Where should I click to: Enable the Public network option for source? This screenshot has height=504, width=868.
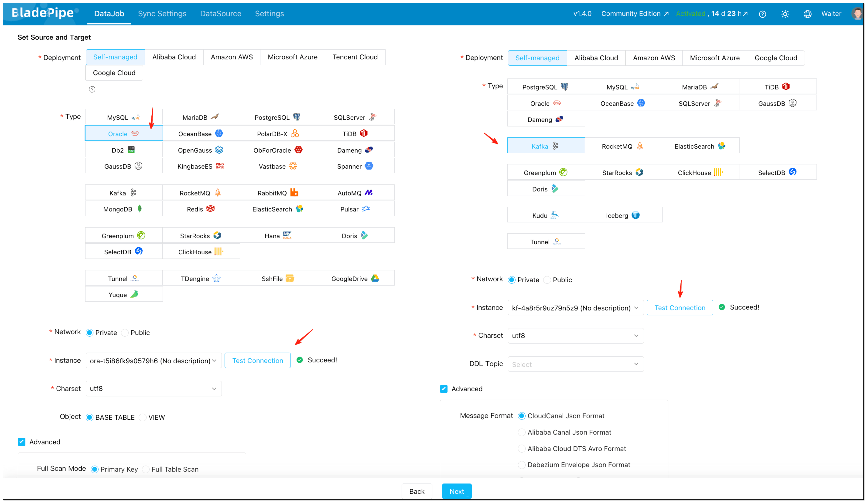click(x=125, y=333)
